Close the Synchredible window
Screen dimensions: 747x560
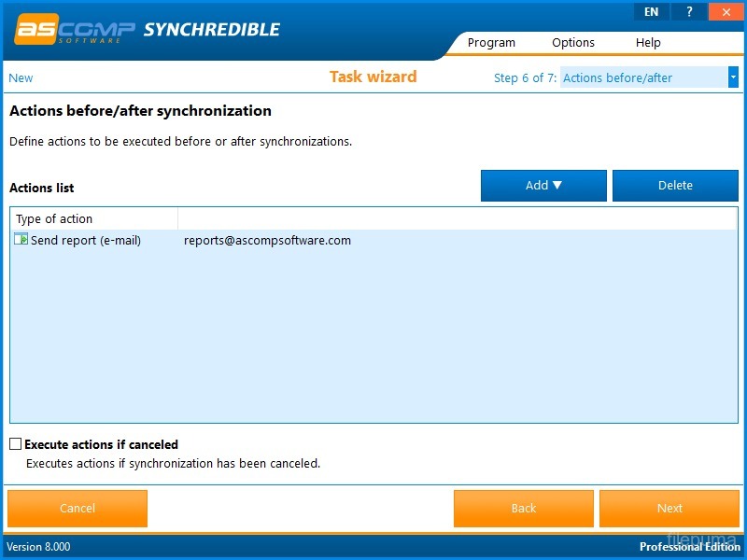click(x=726, y=12)
